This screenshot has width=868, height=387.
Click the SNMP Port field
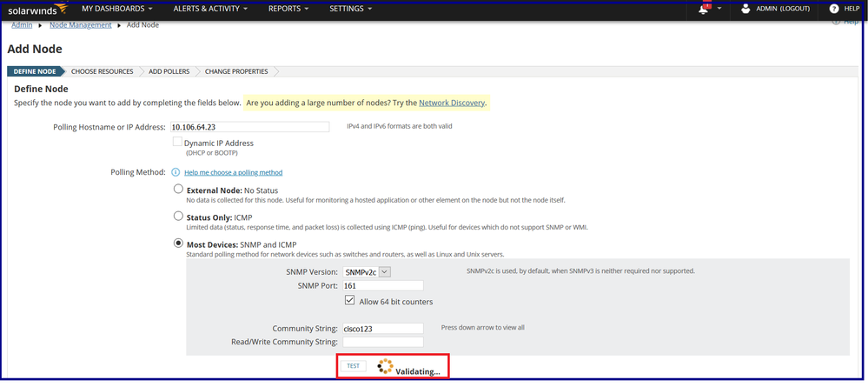point(383,285)
